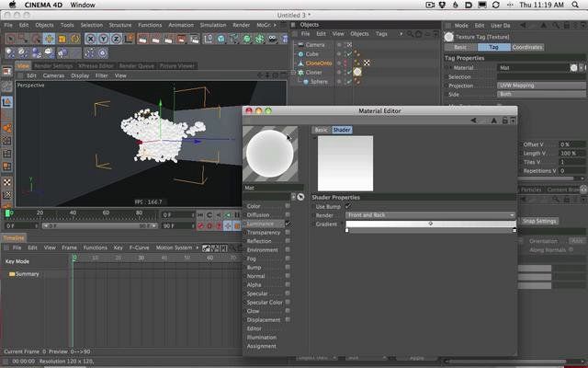The width and height of the screenshot is (588, 368).
Task: Select the Editor entry in material list
Action: [254, 328]
